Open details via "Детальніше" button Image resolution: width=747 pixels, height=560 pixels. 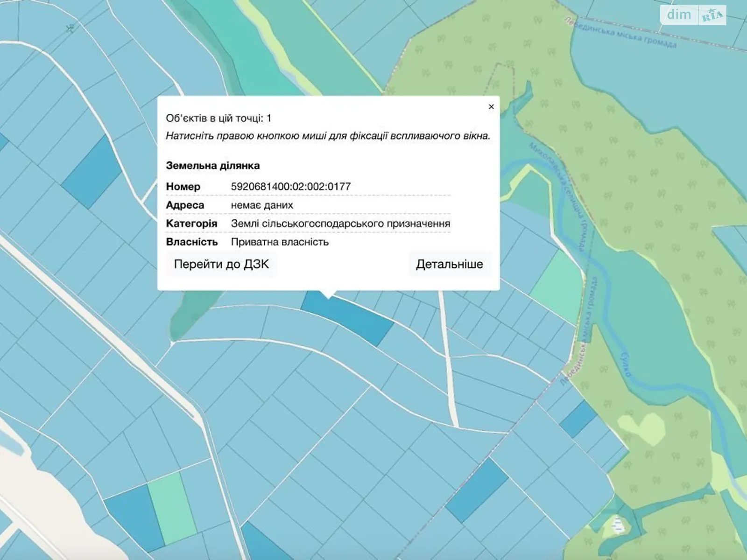tap(449, 265)
